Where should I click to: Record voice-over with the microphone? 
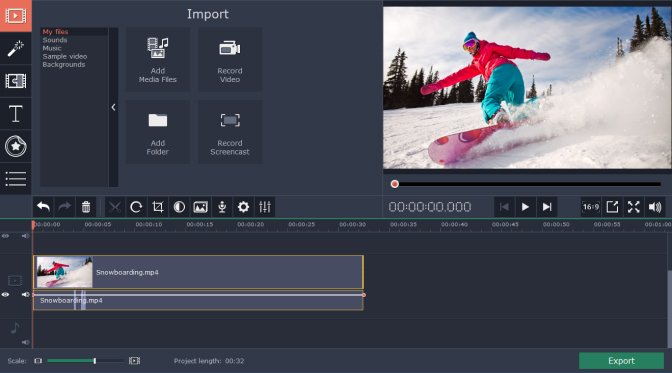[x=222, y=207]
